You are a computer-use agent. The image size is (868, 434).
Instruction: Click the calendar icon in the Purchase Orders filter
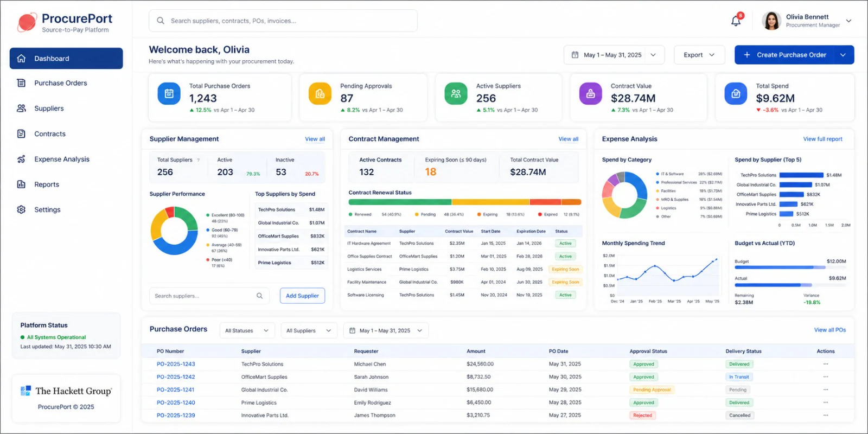pyautogui.click(x=352, y=330)
